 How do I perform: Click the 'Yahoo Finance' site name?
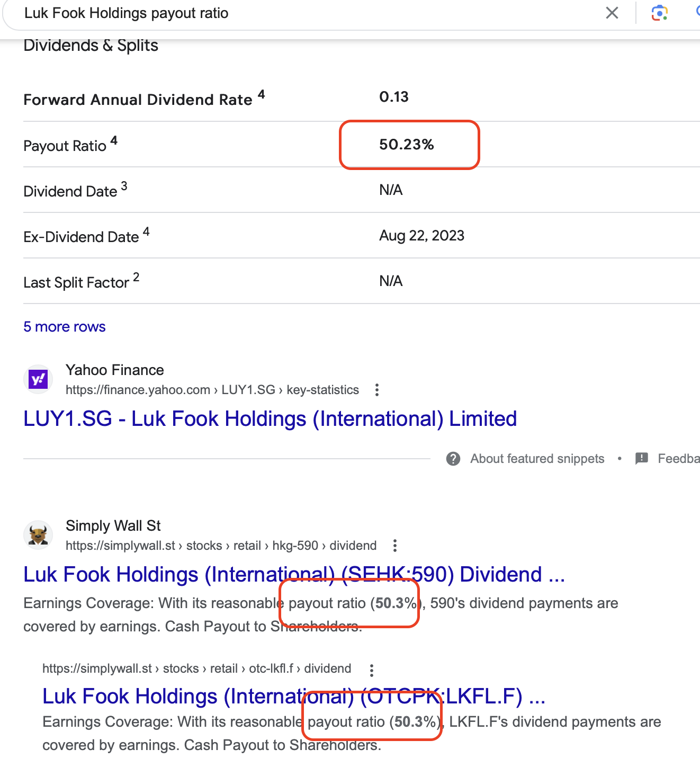(x=115, y=370)
